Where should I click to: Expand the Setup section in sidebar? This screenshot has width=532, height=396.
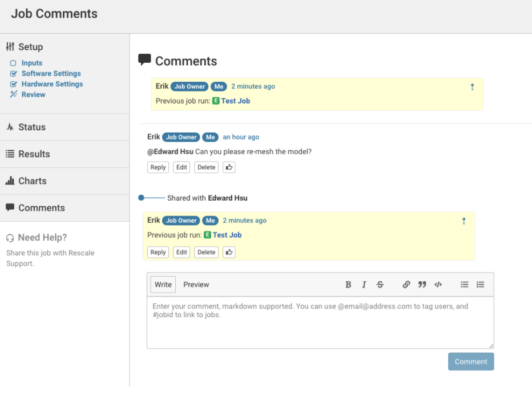point(30,47)
